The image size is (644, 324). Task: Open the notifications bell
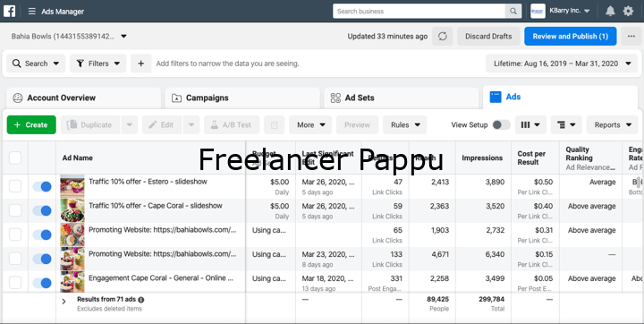click(610, 11)
